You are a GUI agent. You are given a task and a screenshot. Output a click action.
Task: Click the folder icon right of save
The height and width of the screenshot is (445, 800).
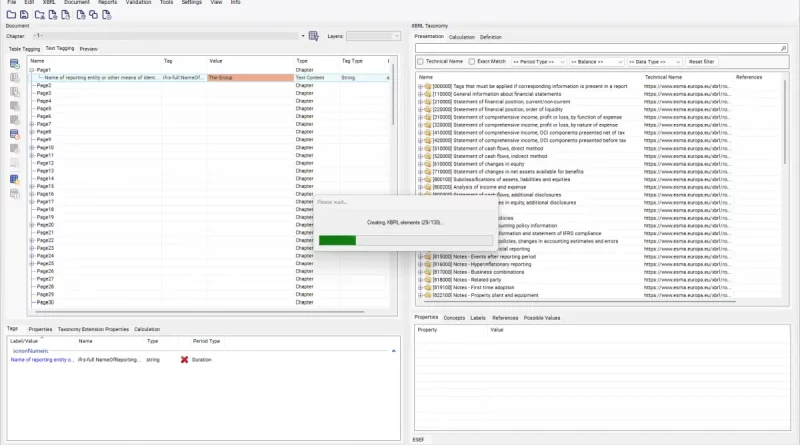click(x=39, y=15)
